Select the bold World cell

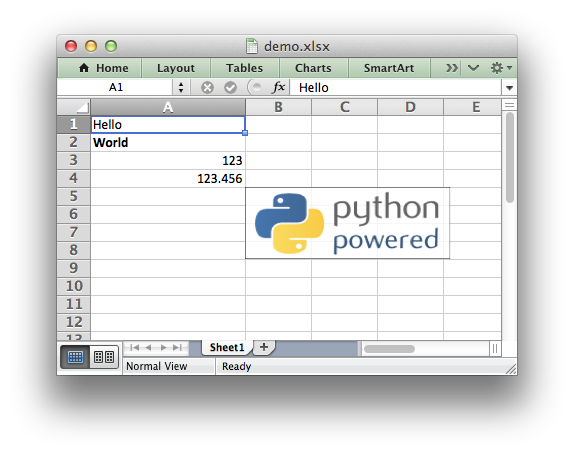pyautogui.click(x=168, y=142)
